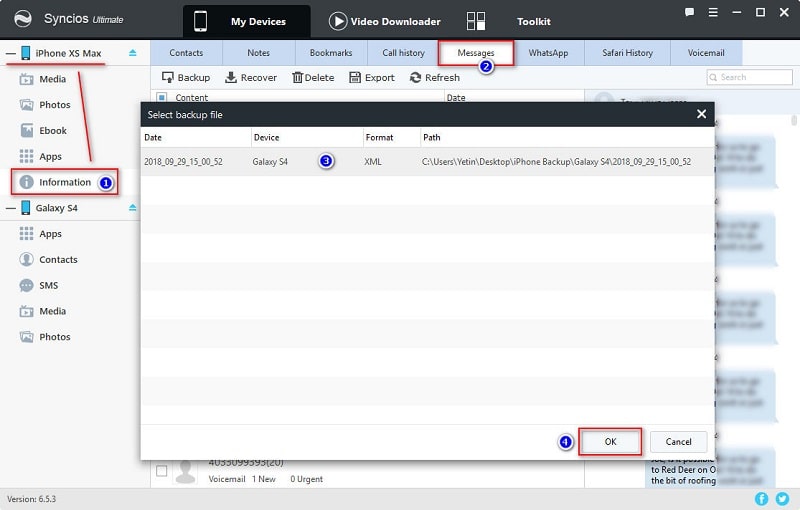800x510 pixels.
Task: Open the feedback chat bubble icon
Action: click(x=689, y=12)
